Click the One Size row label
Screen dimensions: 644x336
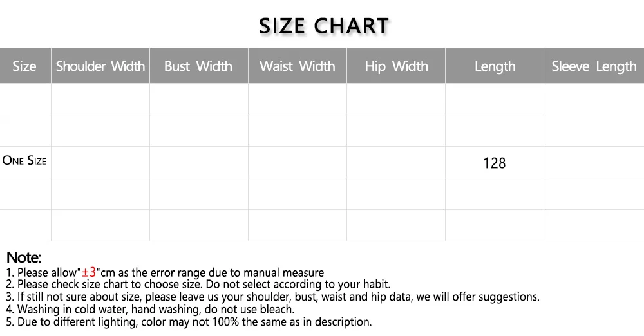click(24, 161)
